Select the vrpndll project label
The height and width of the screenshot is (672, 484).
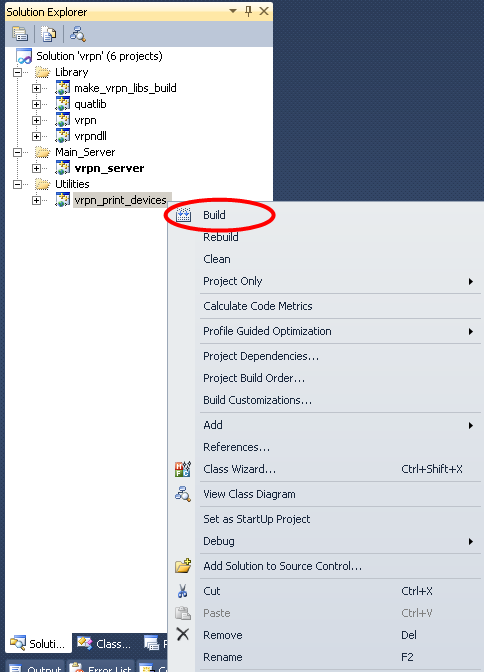pos(90,136)
